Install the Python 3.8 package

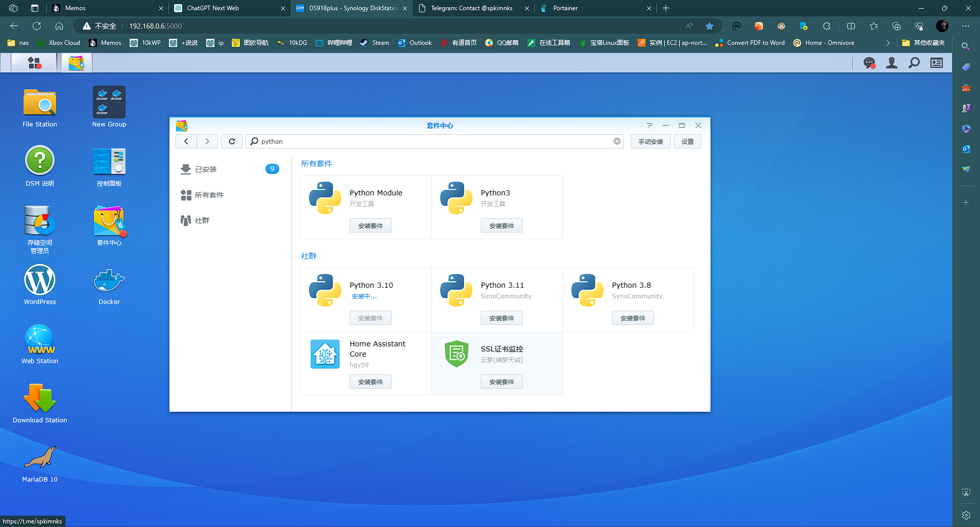point(633,318)
